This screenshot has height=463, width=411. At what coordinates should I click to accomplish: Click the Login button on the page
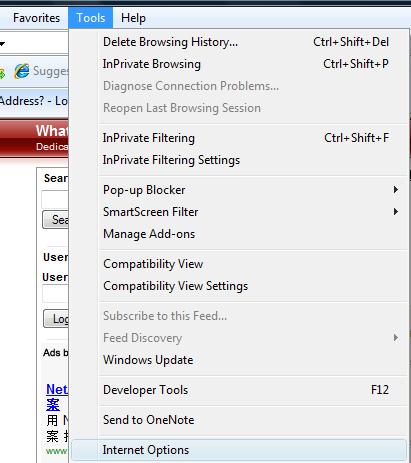pos(56,319)
